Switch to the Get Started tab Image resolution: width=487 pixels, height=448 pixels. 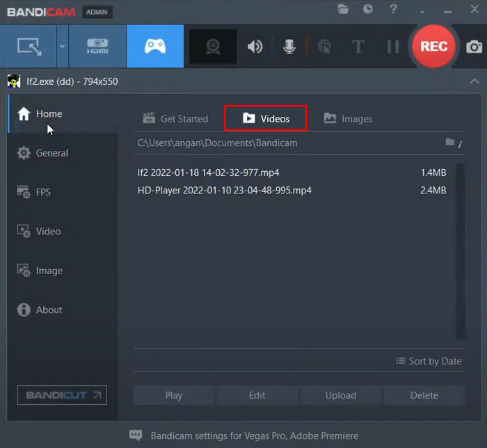coord(175,118)
